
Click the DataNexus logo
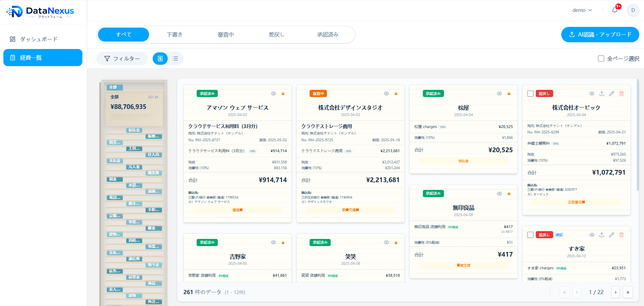(40, 12)
